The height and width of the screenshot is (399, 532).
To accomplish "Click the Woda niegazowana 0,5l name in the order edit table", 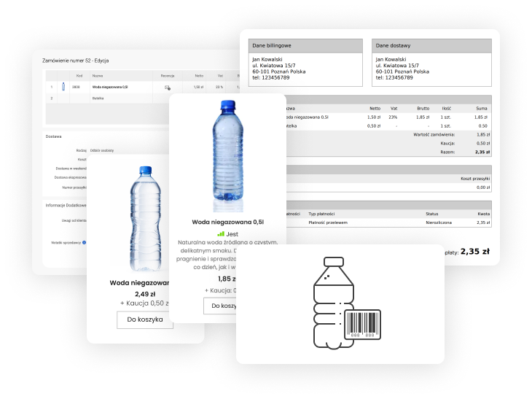I will [x=110, y=88].
